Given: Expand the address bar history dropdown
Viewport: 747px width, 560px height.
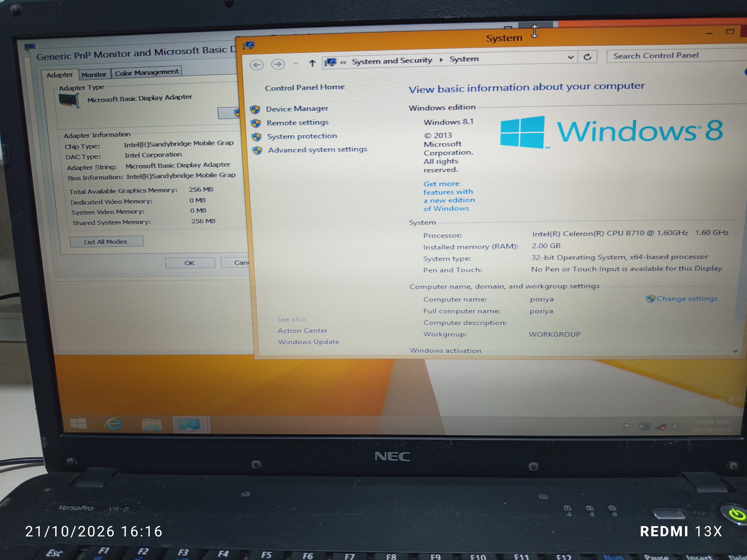Looking at the screenshot, I should coord(571,57).
